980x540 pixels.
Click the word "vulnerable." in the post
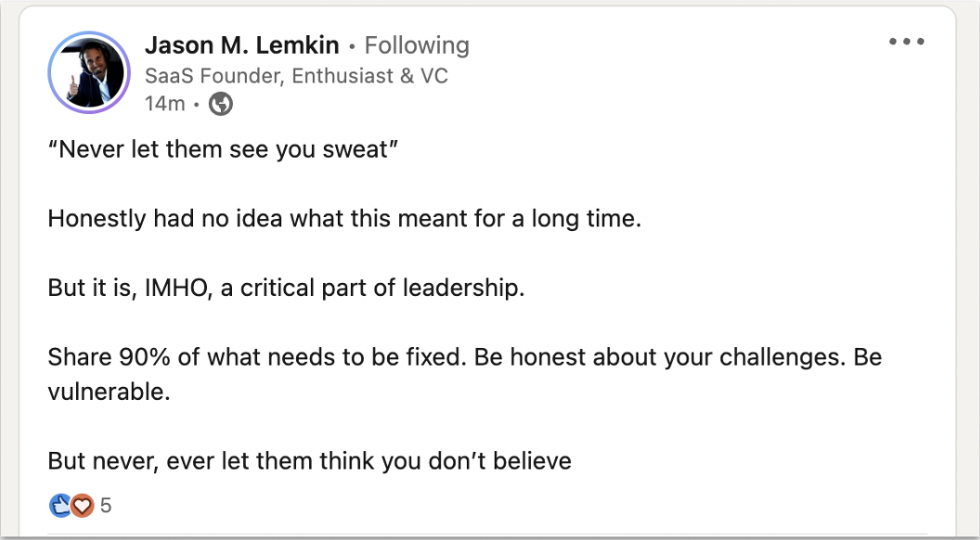click(x=109, y=392)
